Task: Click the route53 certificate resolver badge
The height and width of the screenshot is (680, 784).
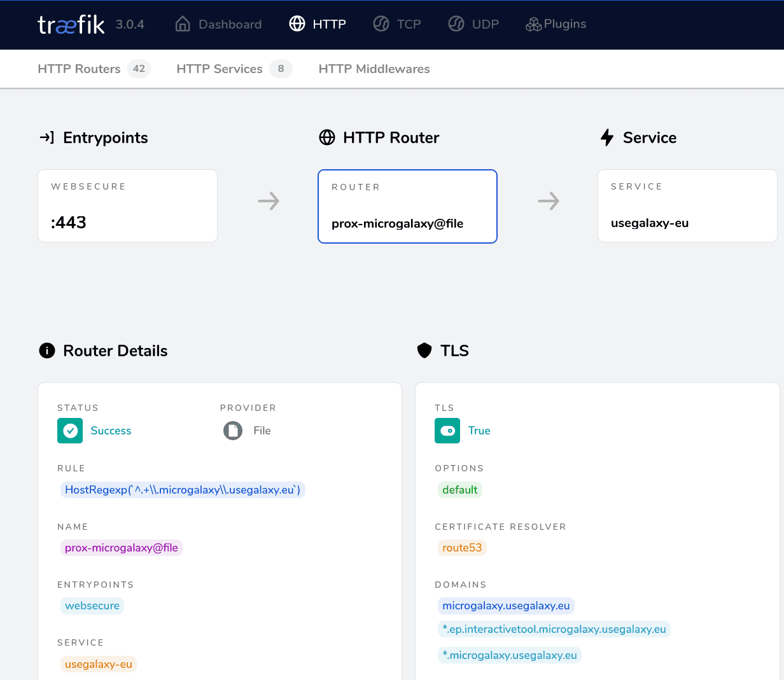Action: (462, 548)
